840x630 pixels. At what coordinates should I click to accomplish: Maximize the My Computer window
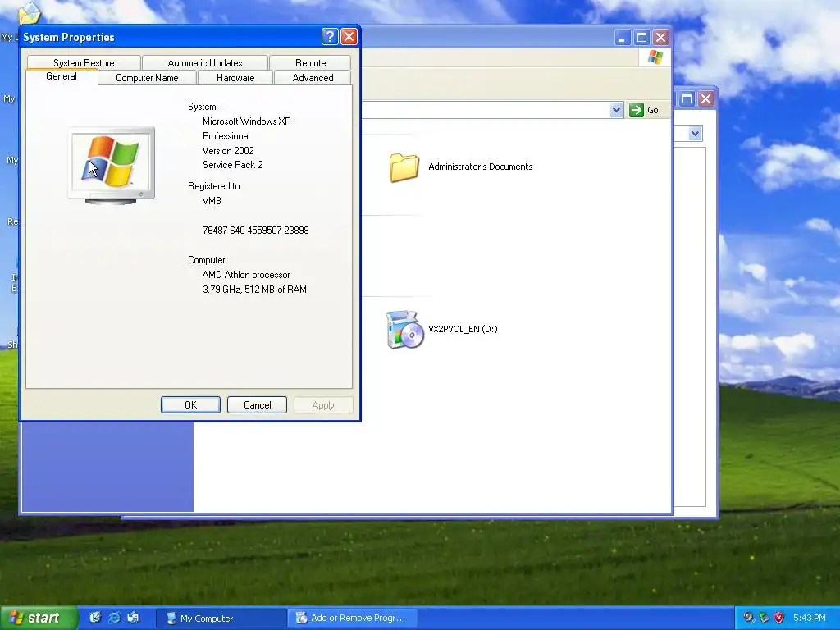(x=641, y=38)
